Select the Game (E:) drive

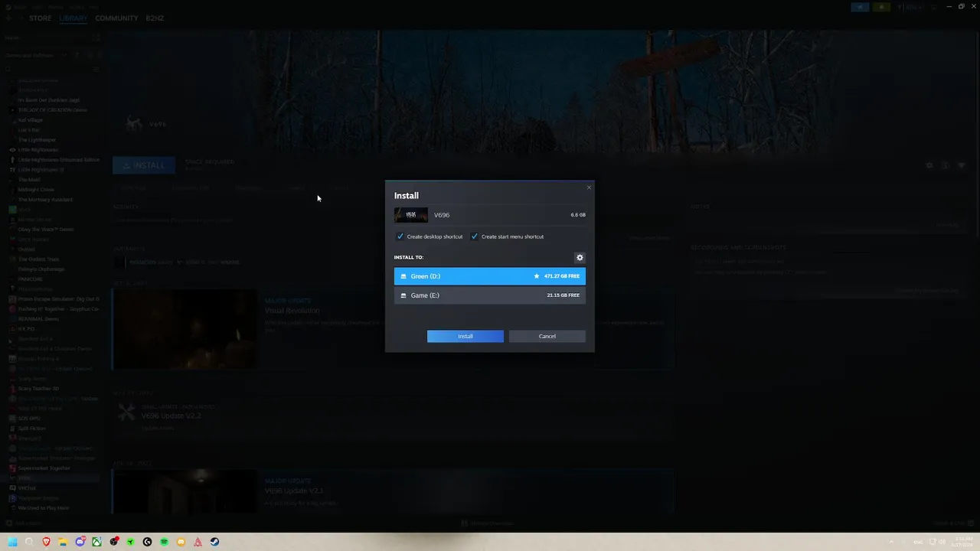[490, 295]
